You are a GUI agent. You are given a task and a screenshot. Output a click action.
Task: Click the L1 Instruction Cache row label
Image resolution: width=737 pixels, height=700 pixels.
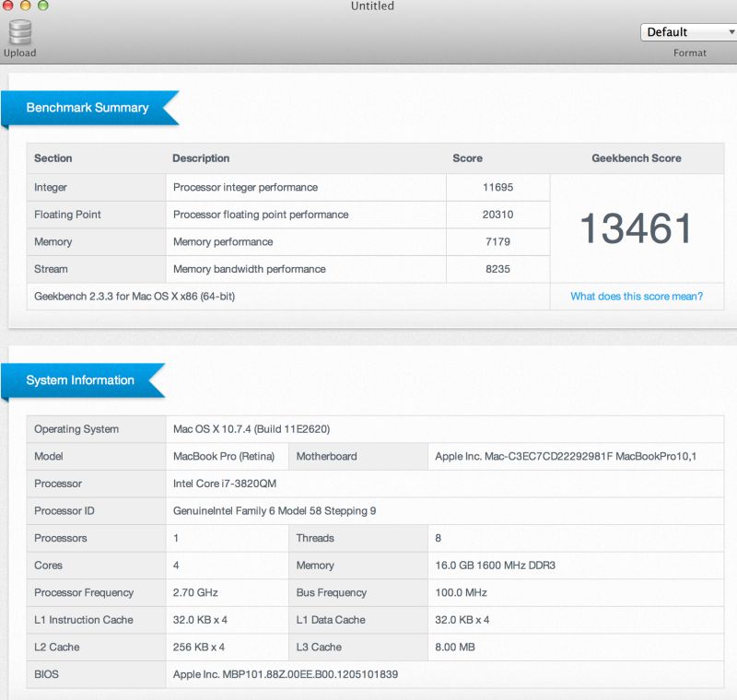tap(84, 620)
